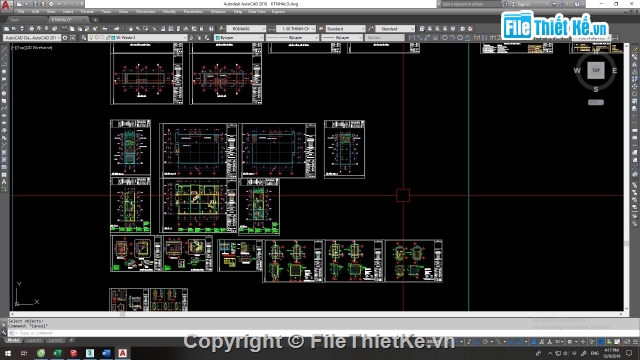Toggle the layer freeze sun icon in the layer box
The height and width of the screenshot is (360, 640).
(97, 38)
